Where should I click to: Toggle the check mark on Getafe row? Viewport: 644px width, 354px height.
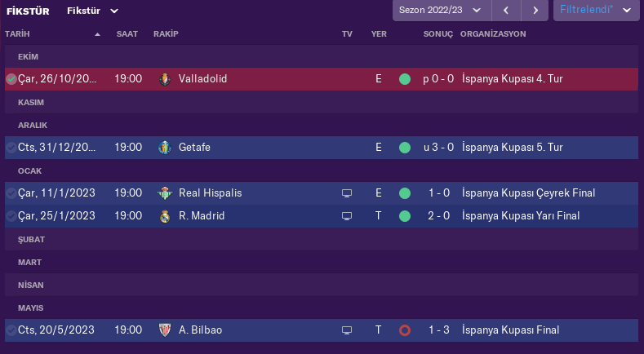click(x=11, y=148)
